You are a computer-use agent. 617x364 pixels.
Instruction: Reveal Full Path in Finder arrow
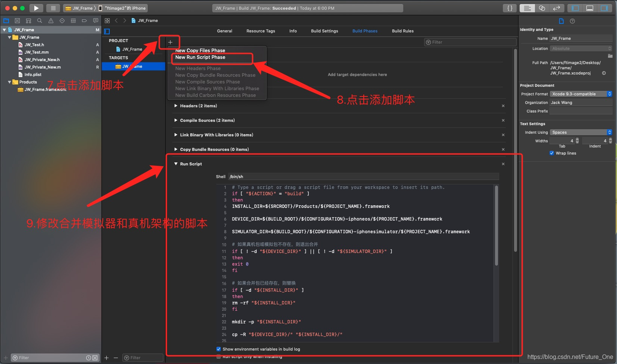pyautogui.click(x=604, y=73)
